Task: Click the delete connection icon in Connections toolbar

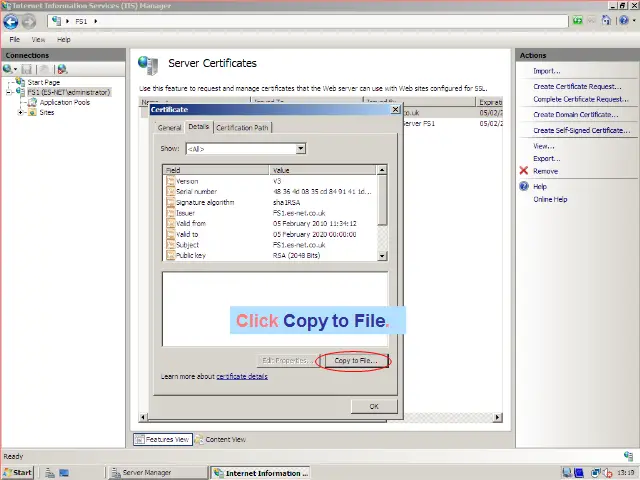Action: [x=61, y=69]
